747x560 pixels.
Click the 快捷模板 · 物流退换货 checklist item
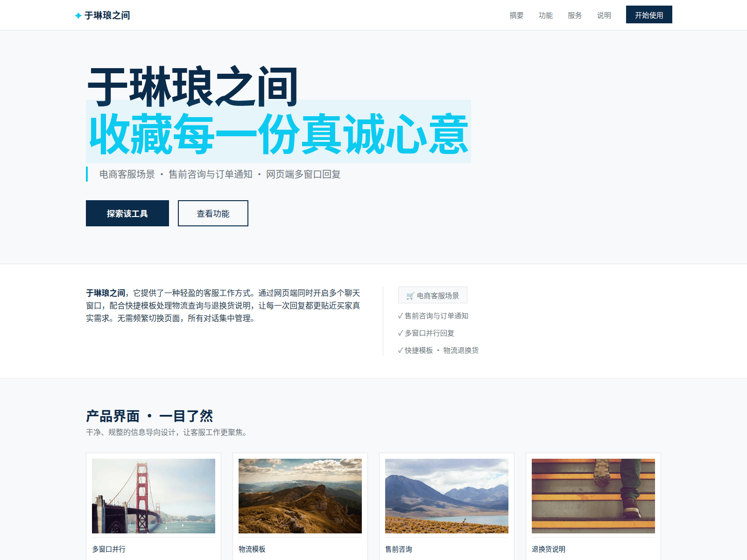tap(438, 350)
